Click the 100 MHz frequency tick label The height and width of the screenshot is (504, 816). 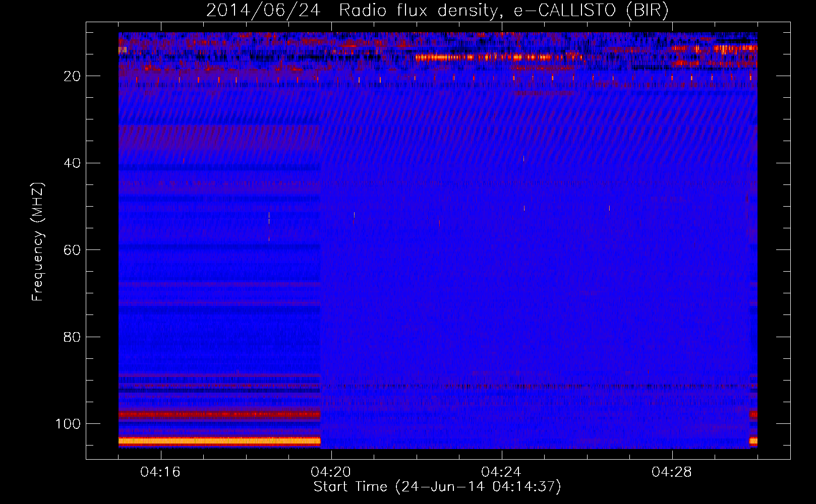tap(68, 424)
